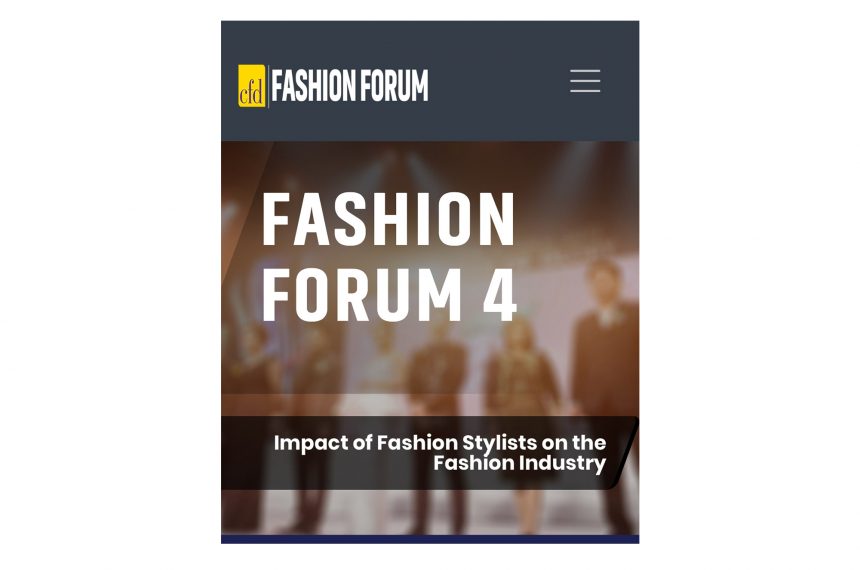Click the FASHION FORUM header wordmark

pos(350,86)
